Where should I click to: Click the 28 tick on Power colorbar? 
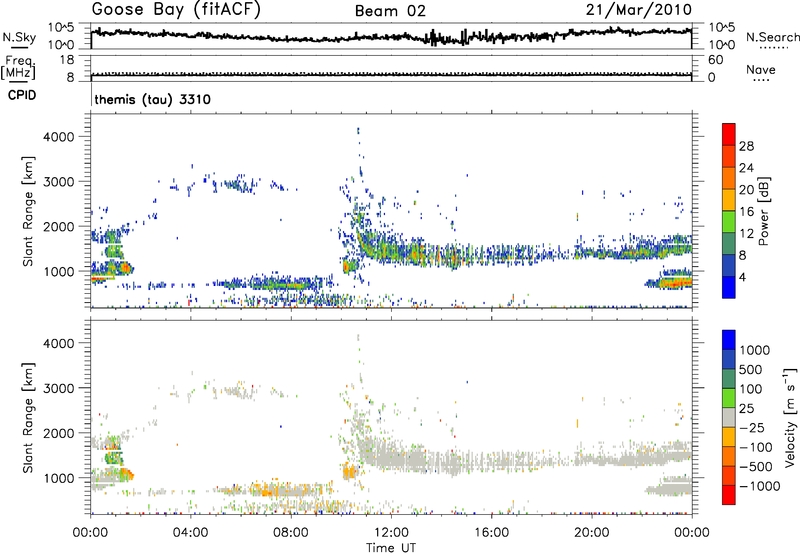click(746, 146)
